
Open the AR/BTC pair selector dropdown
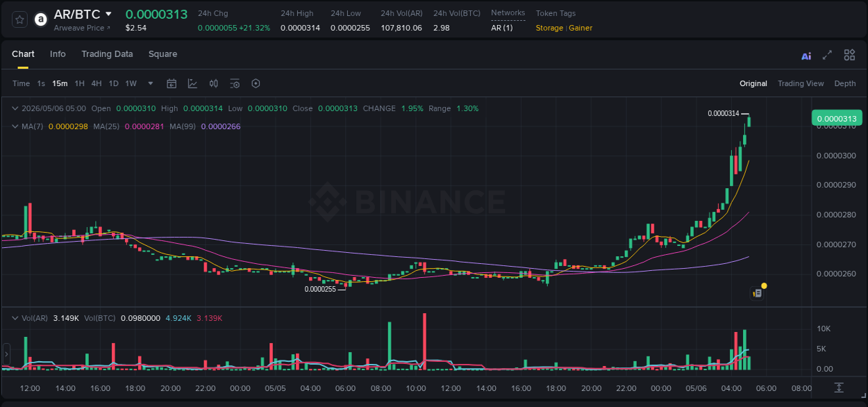[108, 14]
